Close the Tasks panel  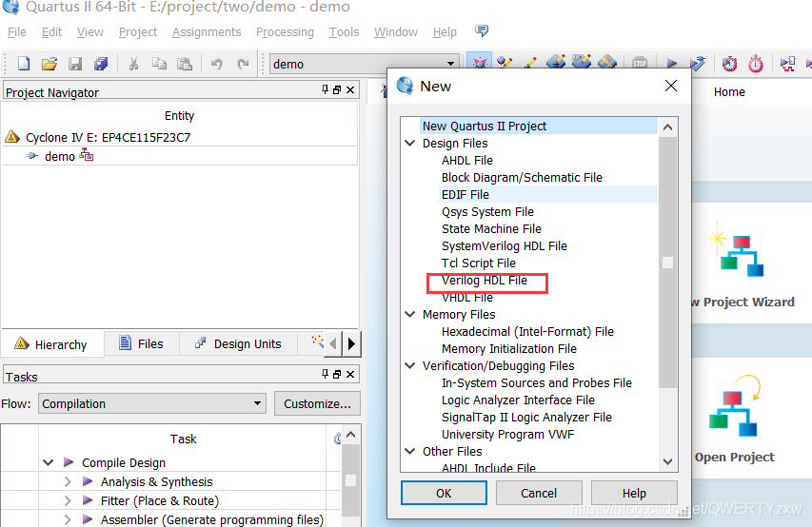(350, 374)
